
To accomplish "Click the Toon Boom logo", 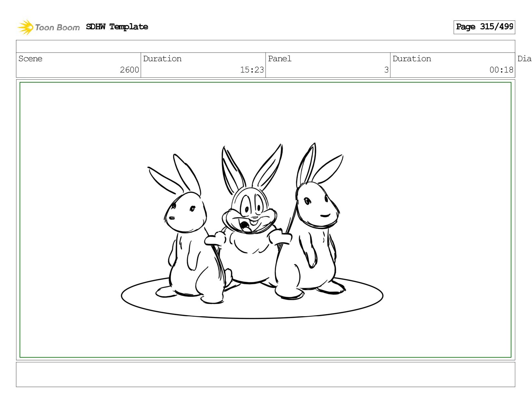I will [48, 27].
